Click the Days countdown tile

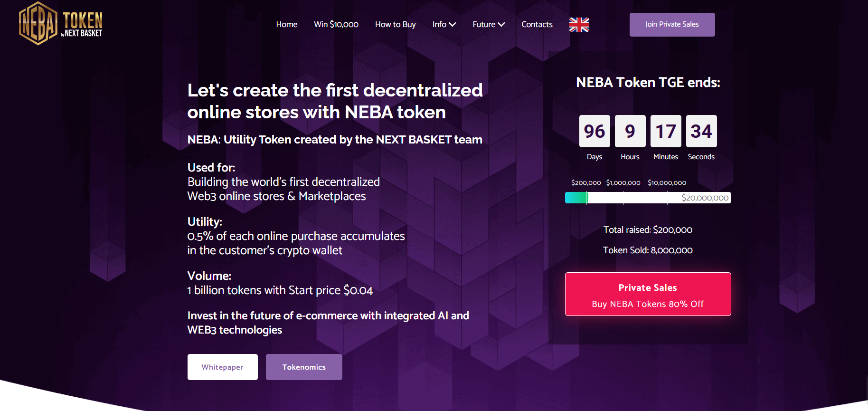[x=594, y=131]
